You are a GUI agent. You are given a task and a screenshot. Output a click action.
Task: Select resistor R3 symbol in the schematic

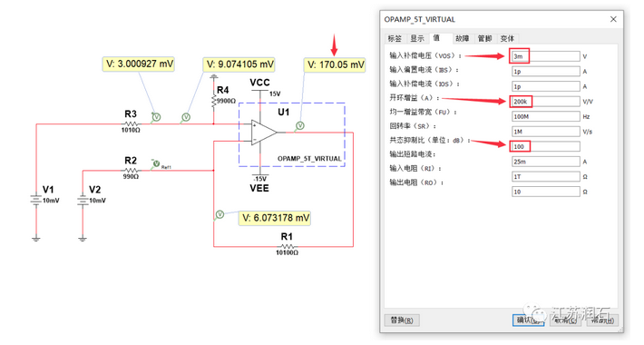click(131, 123)
